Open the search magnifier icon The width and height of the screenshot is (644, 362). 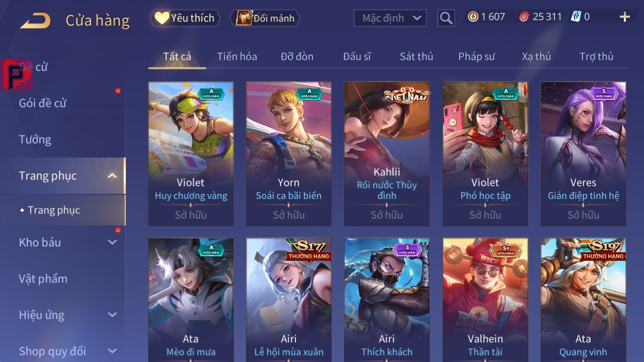446,18
